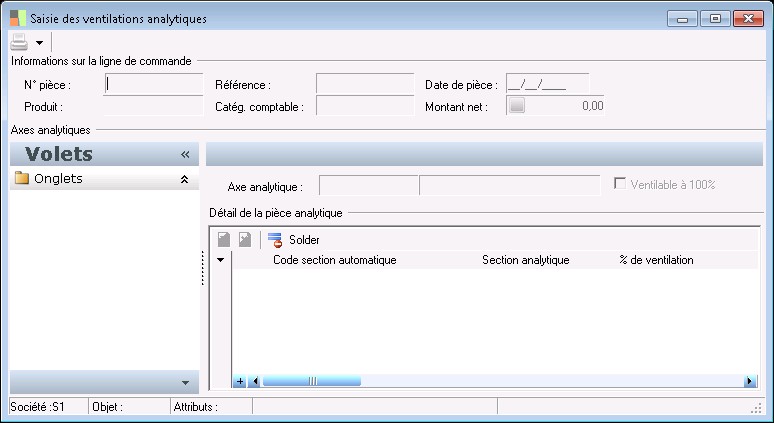Click the Onglets folder icon

tap(22, 179)
